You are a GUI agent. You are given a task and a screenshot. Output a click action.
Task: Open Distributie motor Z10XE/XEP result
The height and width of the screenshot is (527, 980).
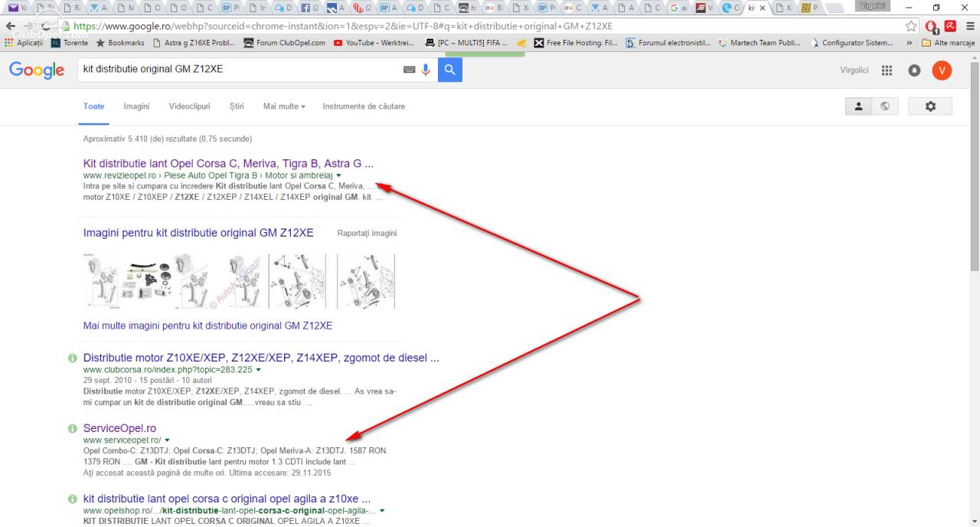point(261,358)
